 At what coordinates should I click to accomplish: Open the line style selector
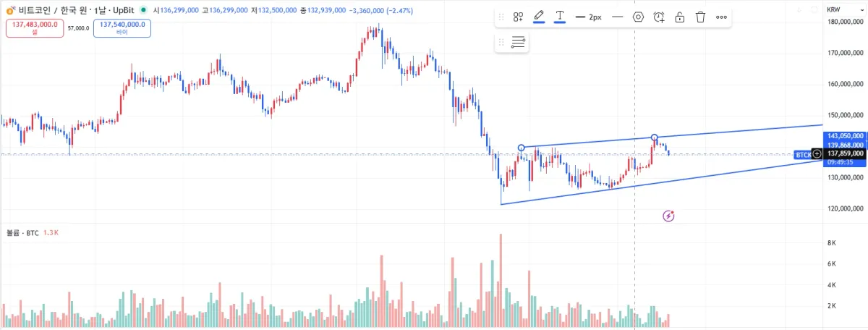tap(617, 17)
